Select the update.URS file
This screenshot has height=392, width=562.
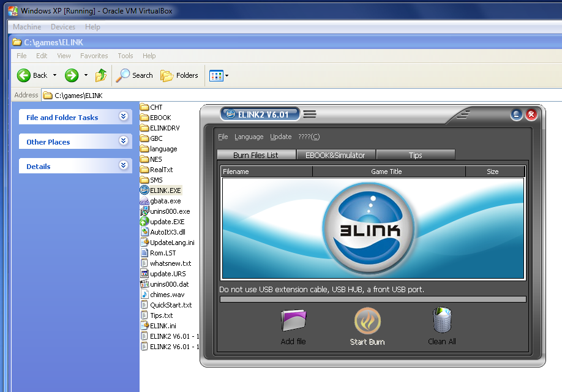(163, 274)
